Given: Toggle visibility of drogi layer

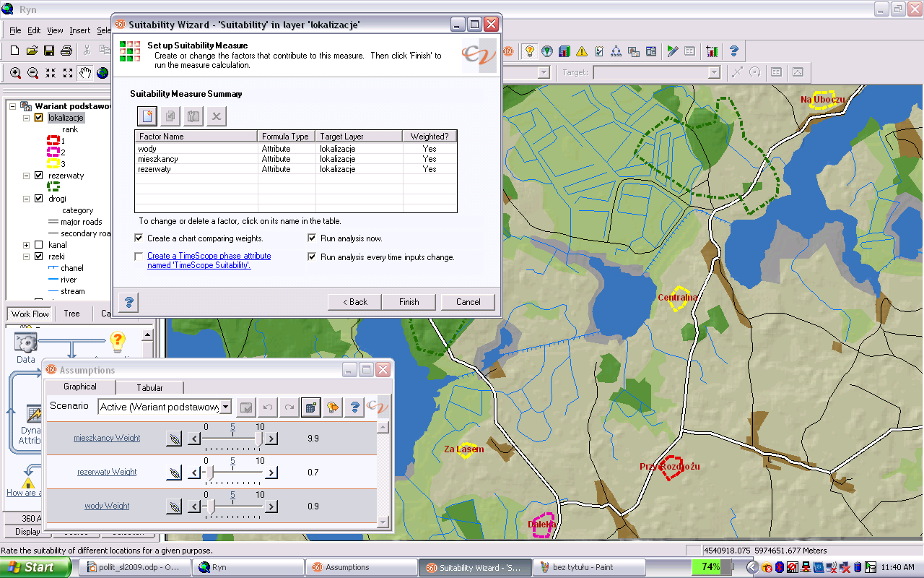Looking at the screenshot, I should click(39, 199).
